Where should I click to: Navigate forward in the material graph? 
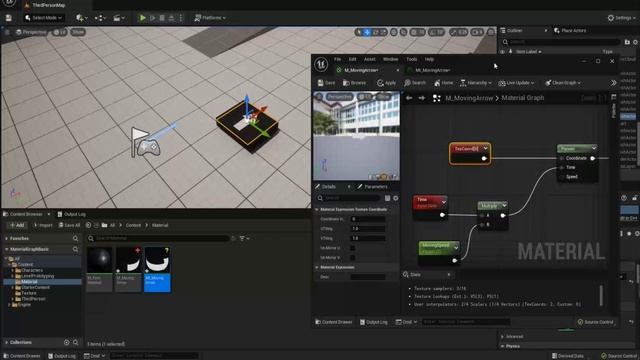click(x=422, y=98)
